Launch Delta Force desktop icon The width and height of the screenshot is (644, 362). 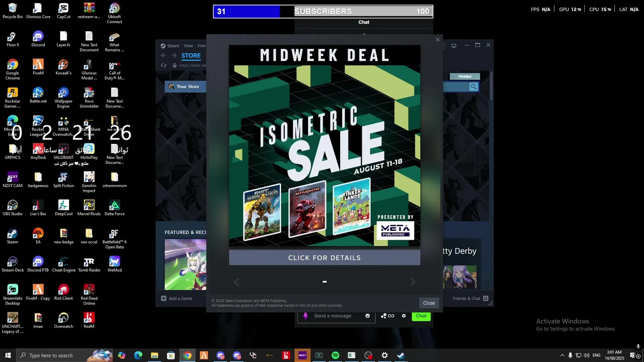click(x=114, y=208)
